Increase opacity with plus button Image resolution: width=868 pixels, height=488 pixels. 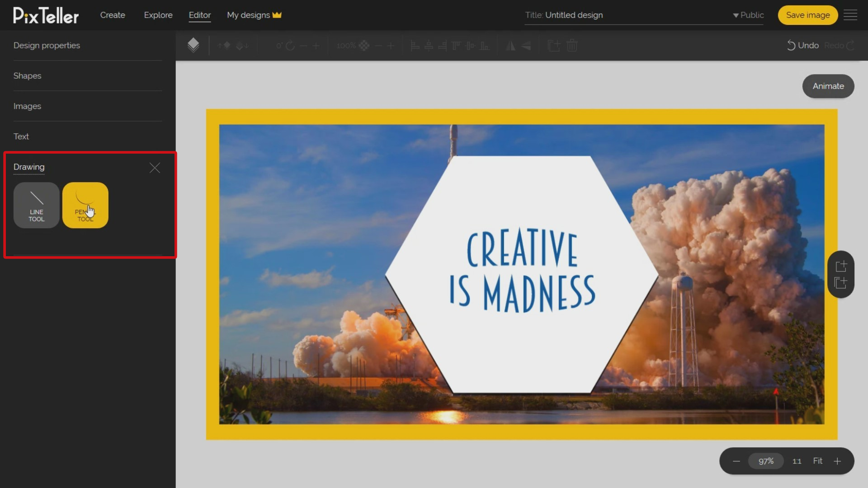coord(391,46)
